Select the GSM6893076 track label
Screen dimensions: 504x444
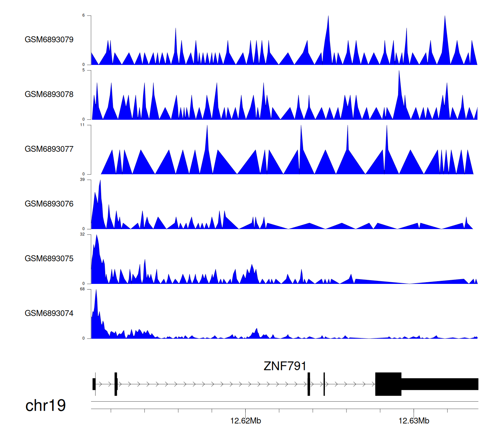(49, 204)
